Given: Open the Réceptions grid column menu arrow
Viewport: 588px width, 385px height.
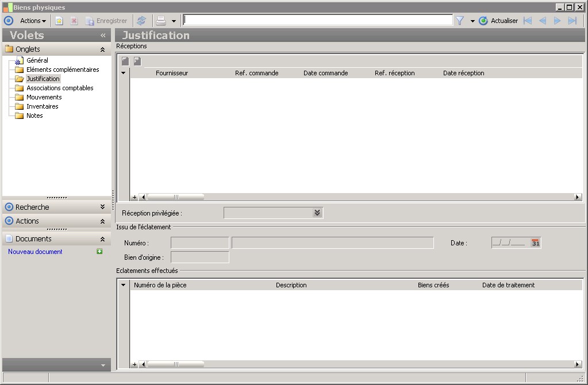Looking at the screenshot, I should [x=124, y=73].
